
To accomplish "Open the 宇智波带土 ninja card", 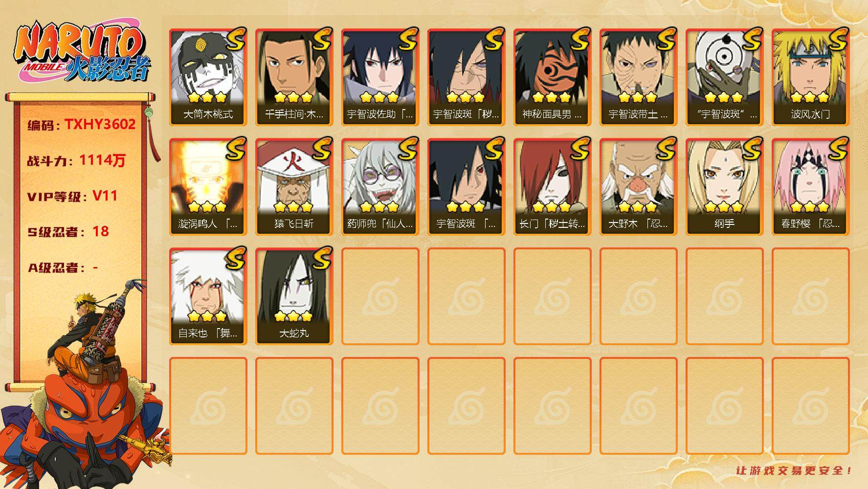I will [x=638, y=77].
